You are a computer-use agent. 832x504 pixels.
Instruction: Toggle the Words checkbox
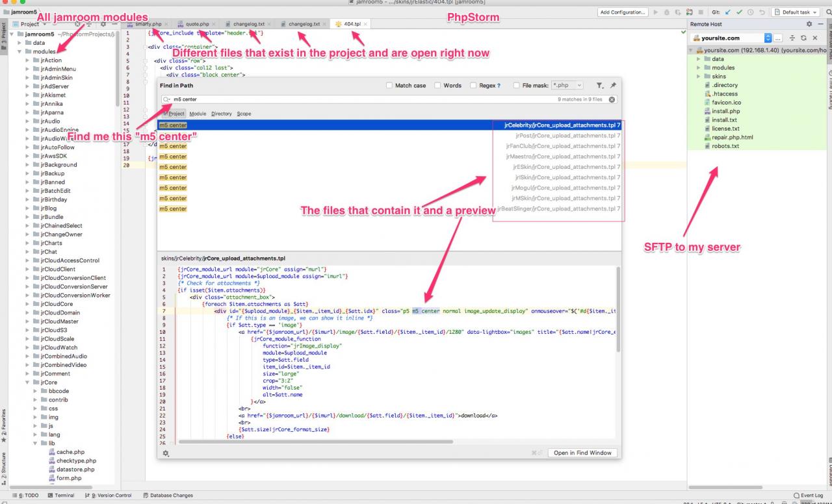coord(438,85)
